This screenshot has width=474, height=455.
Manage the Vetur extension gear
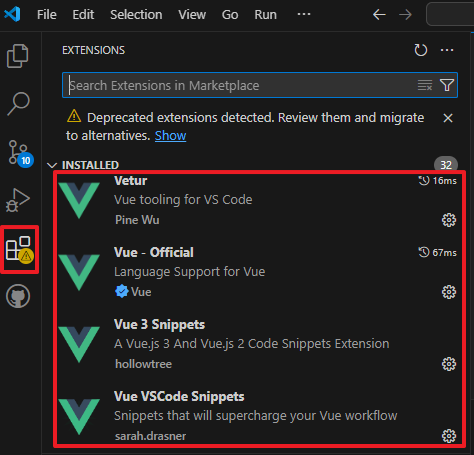point(449,220)
